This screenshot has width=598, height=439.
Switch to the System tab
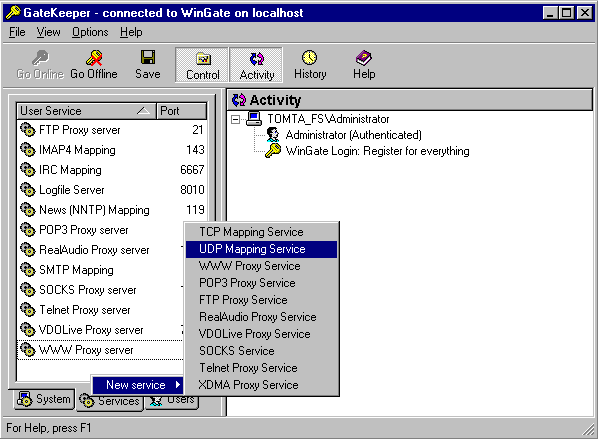coord(44,399)
